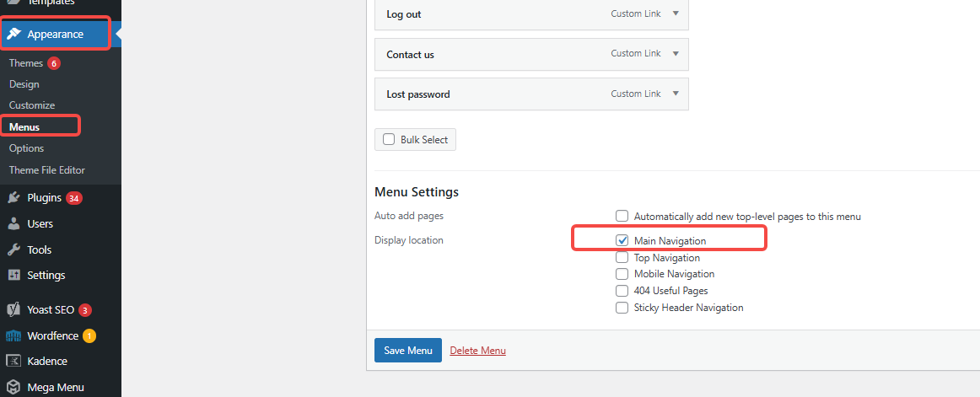Expand the Contact us menu item
Viewport: 980px width, 397px height.
(x=675, y=54)
